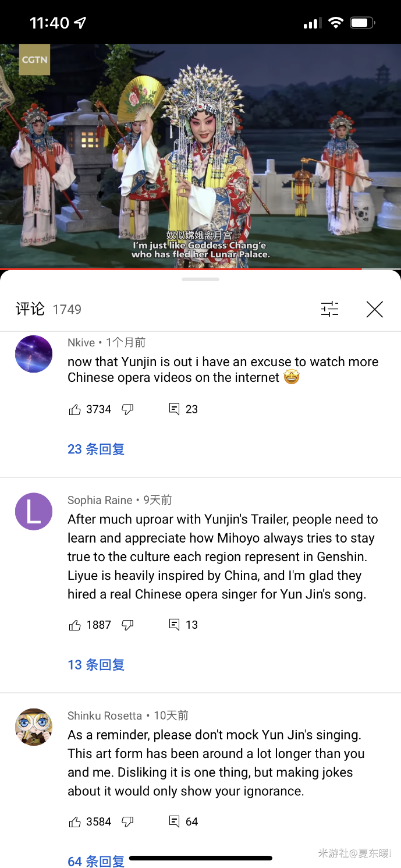Tap reply icon showing 64 replies

[x=174, y=821]
